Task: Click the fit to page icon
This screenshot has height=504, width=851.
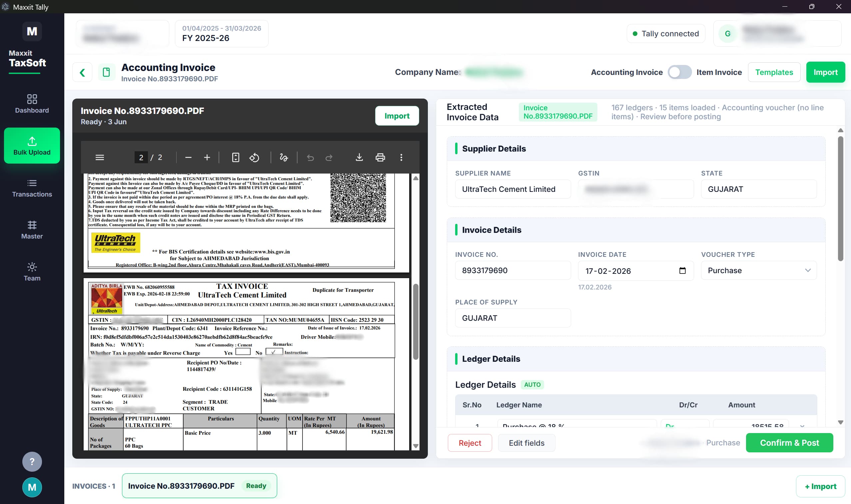Action: (236, 157)
